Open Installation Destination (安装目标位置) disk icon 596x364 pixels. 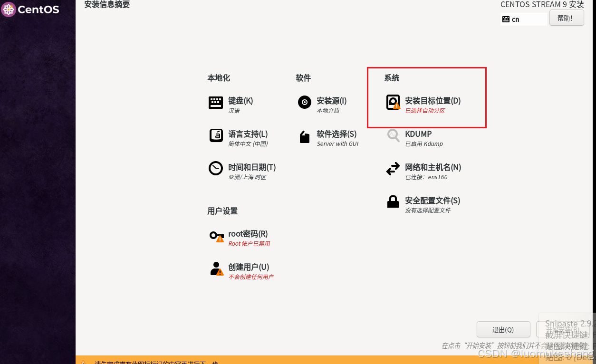click(393, 102)
